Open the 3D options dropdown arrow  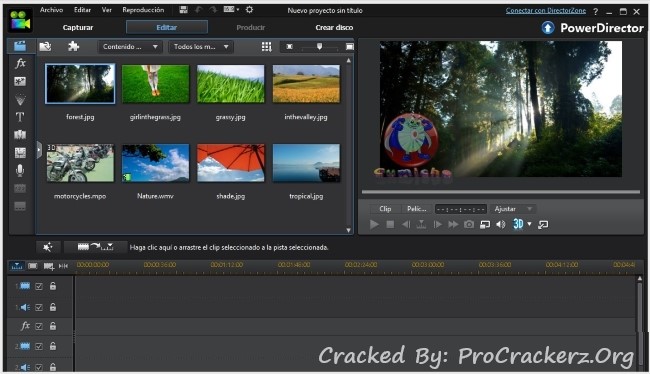pos(529,224)
